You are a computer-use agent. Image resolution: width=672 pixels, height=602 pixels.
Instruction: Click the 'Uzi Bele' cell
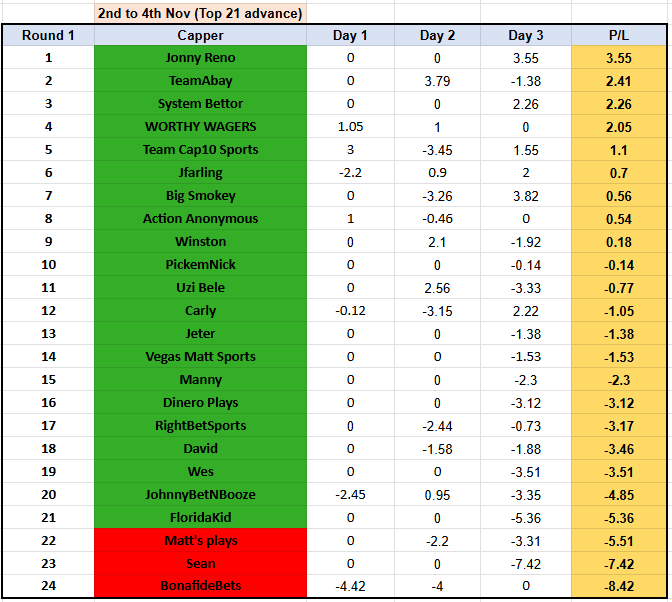point(200,288)
